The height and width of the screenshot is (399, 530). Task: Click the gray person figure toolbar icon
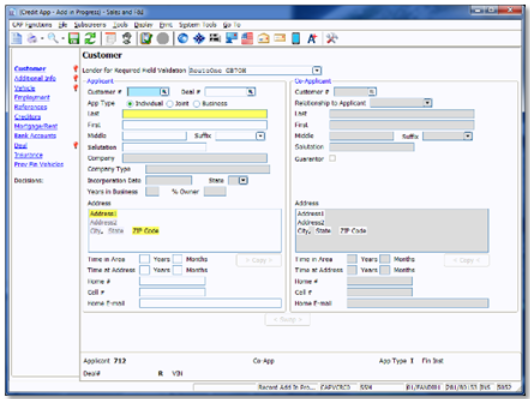[127, 38]
